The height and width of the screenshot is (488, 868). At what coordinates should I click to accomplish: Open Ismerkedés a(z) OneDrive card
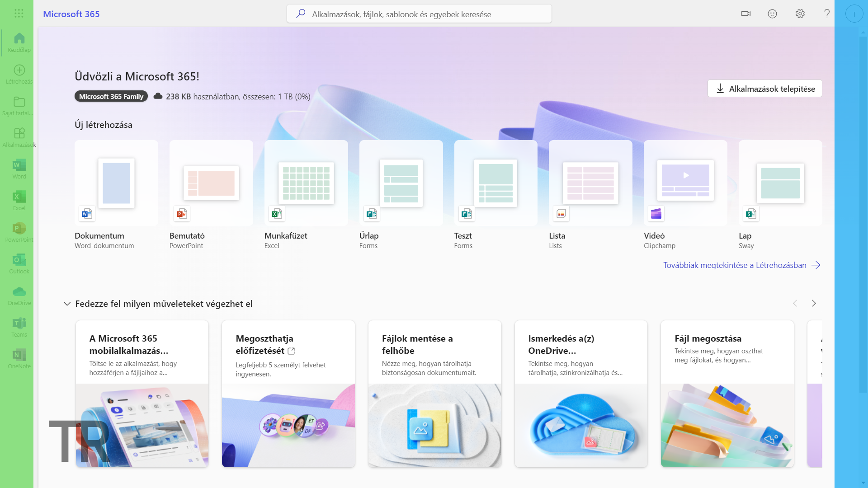click(x=581, y=394)
